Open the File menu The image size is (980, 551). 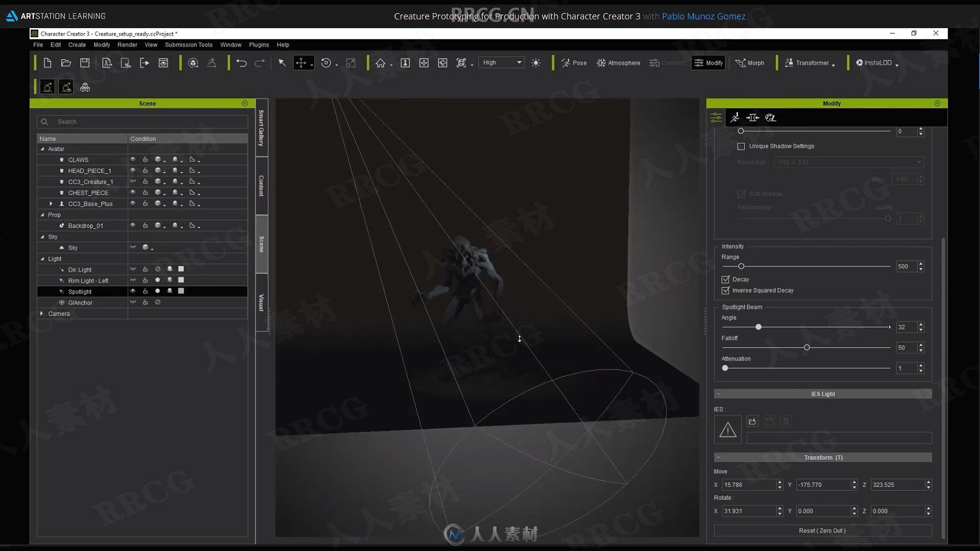38,45
